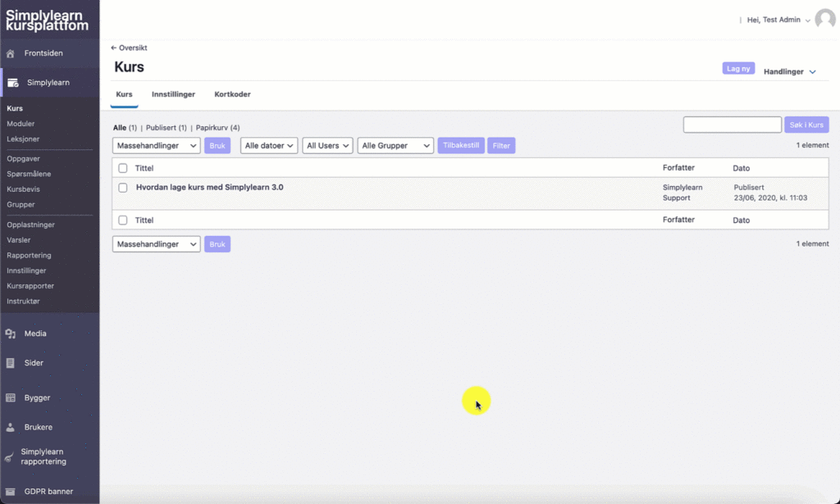This screenshot has height=504, width=840.
Task: Click the Simplylearn book icon in sidebar
Action: [x=13, y=82]
